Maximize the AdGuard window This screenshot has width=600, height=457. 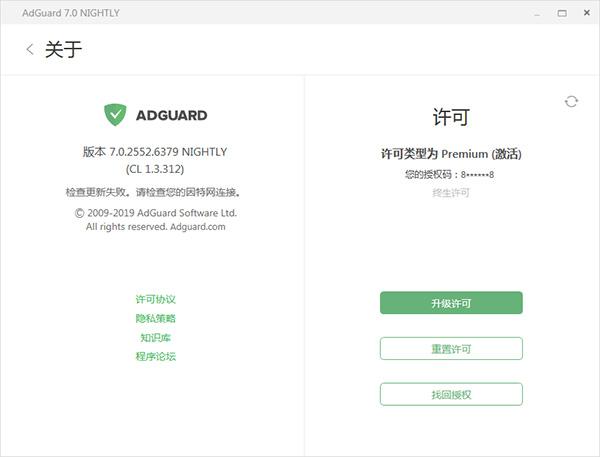point(562,13)
